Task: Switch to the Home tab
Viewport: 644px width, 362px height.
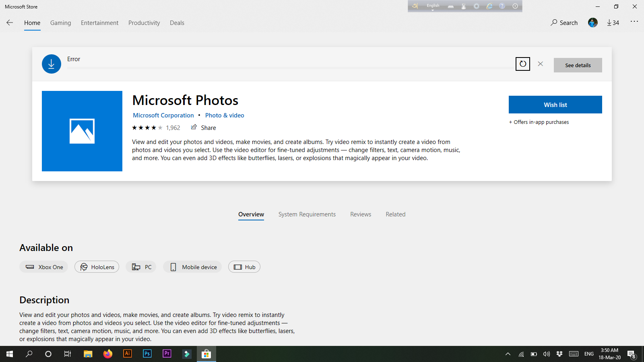Action: click(x=32, y=23)
